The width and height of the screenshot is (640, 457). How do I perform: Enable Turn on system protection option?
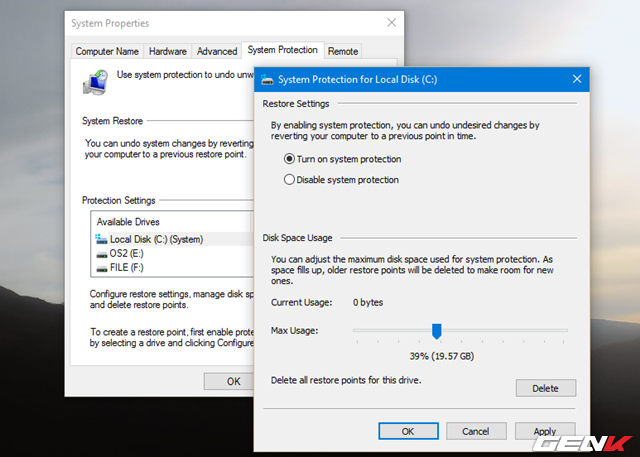point(290,159)
